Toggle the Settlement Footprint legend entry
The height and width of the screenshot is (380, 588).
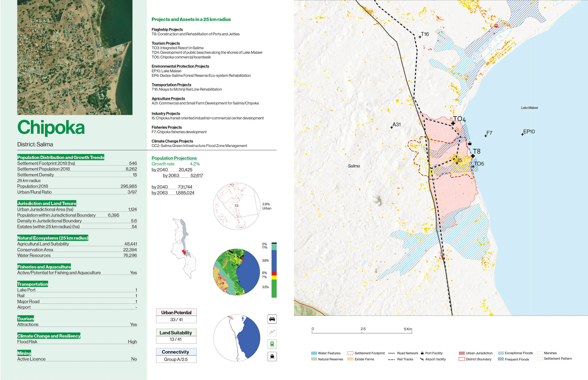(351, 353)
